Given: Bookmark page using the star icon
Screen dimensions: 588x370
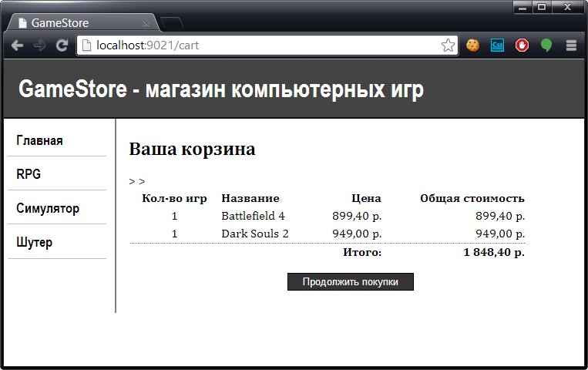Looking at the screenshot, I should click(448, 45).
